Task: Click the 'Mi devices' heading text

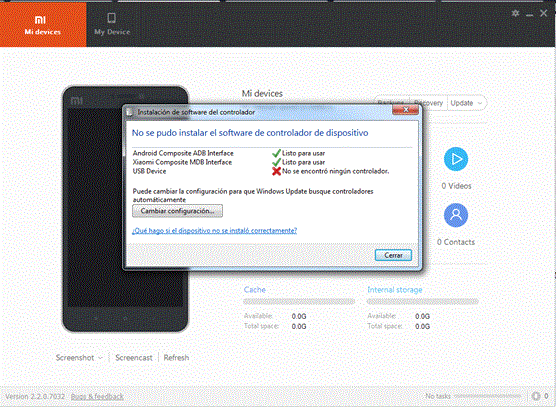Action: point(262,94)
